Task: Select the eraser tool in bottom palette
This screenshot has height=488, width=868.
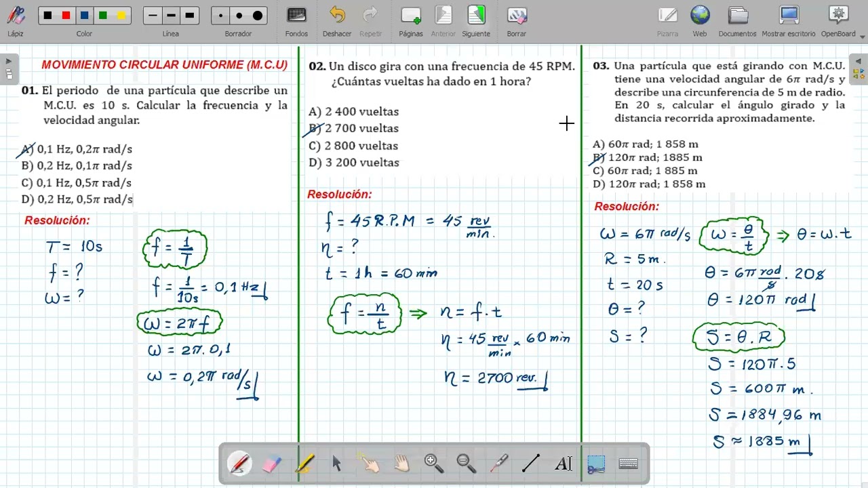Action: [271, 464]
